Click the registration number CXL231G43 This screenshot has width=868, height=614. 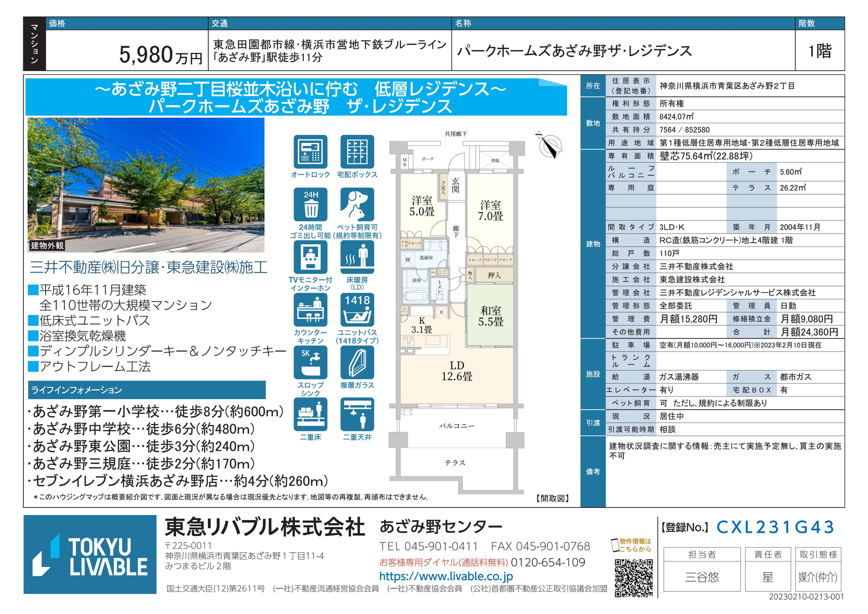(775, 527)
